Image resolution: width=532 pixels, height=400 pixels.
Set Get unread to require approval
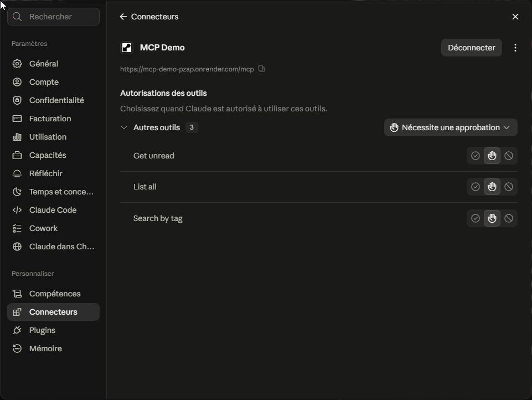pos(492,156)
